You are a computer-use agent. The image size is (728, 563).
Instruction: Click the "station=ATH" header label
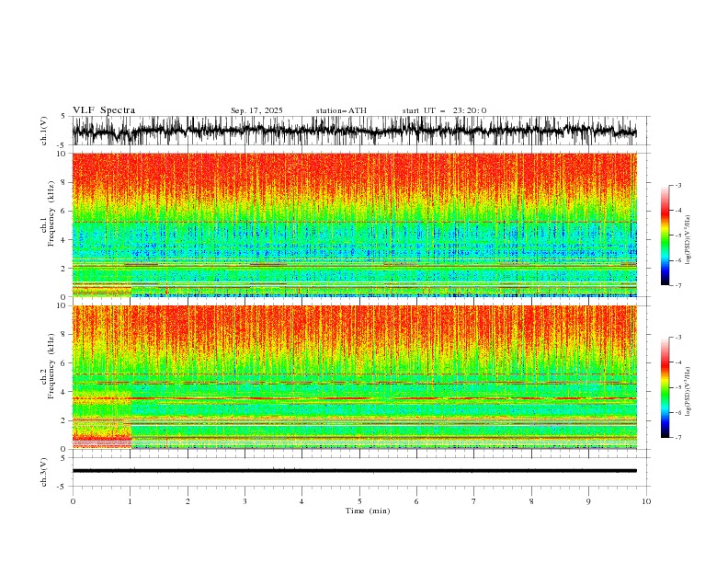(x=341, y=110)
